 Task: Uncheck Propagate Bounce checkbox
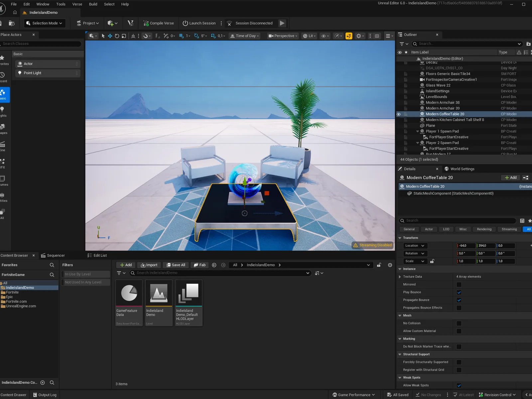click(x=459, y=300)
